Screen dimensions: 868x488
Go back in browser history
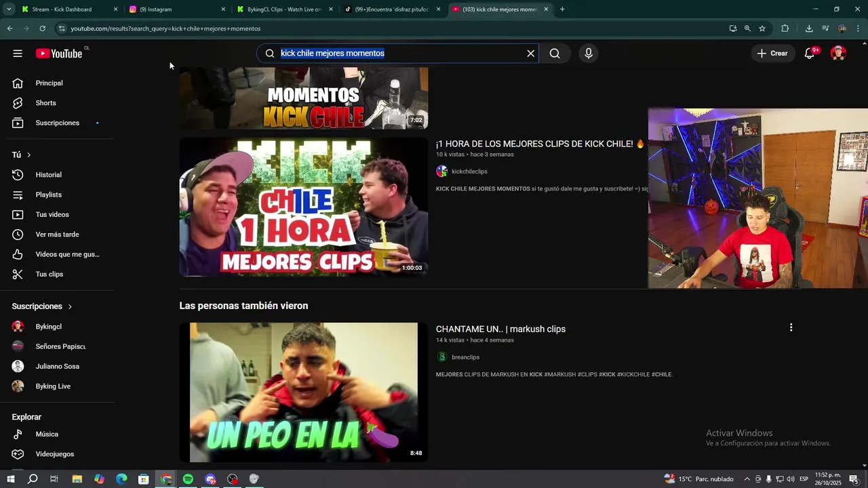tap(9, 28)
